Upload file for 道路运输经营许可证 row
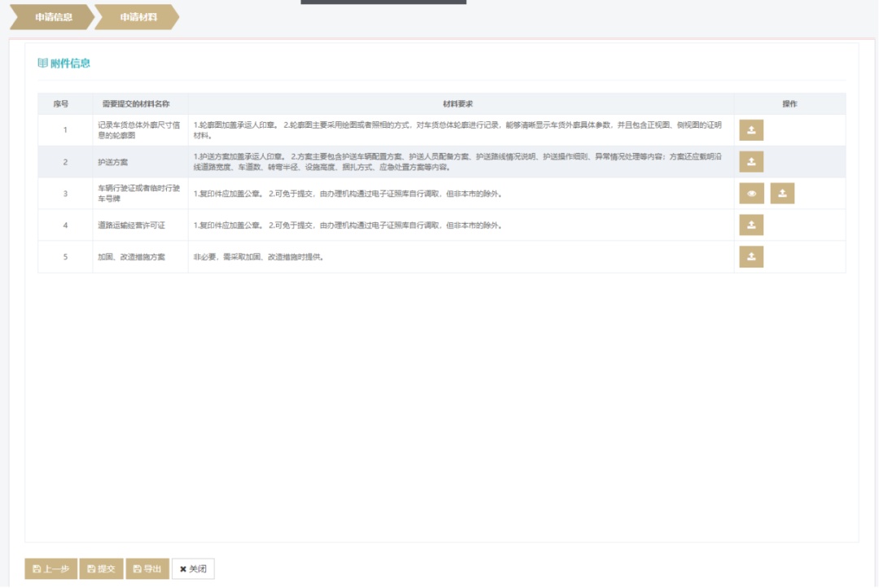Viewport: 879px width, 588px height. [750, 225]
